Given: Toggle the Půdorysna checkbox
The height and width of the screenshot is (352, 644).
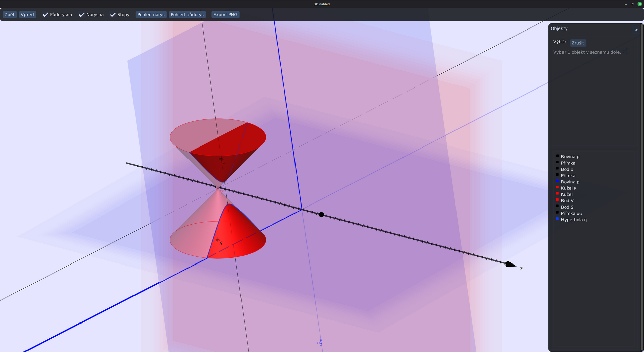Looking at the screenshot, I should pyautogui.click(x=57, y=15).
